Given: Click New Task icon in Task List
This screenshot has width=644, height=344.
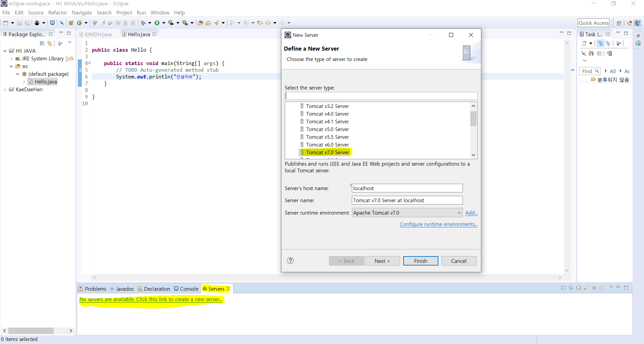Looking at the screenshot, I should pos(584,43).
